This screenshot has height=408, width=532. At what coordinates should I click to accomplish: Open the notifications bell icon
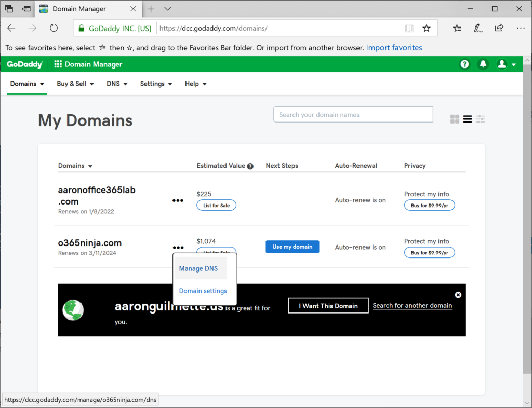(483, 64)
